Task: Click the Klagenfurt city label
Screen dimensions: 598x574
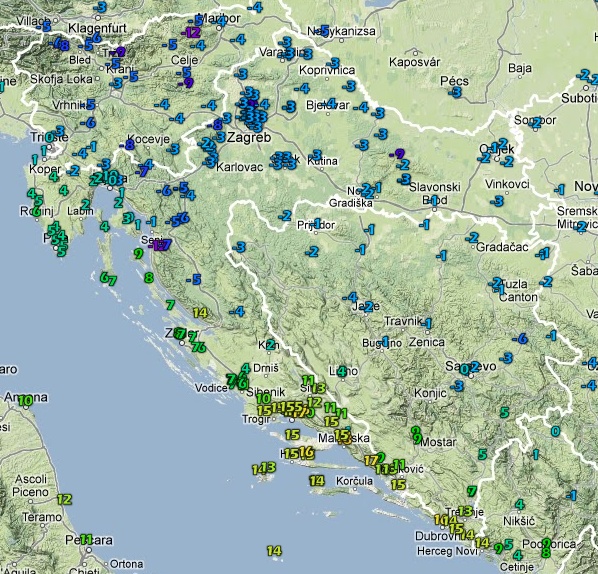Action: pyautogui.click(x=98, y=28)
